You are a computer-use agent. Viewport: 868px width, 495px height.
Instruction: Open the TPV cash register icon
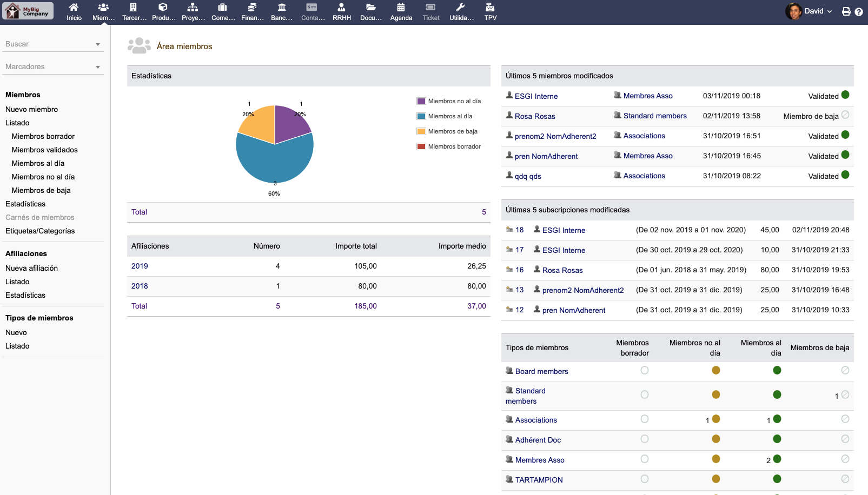coord(490,7)
